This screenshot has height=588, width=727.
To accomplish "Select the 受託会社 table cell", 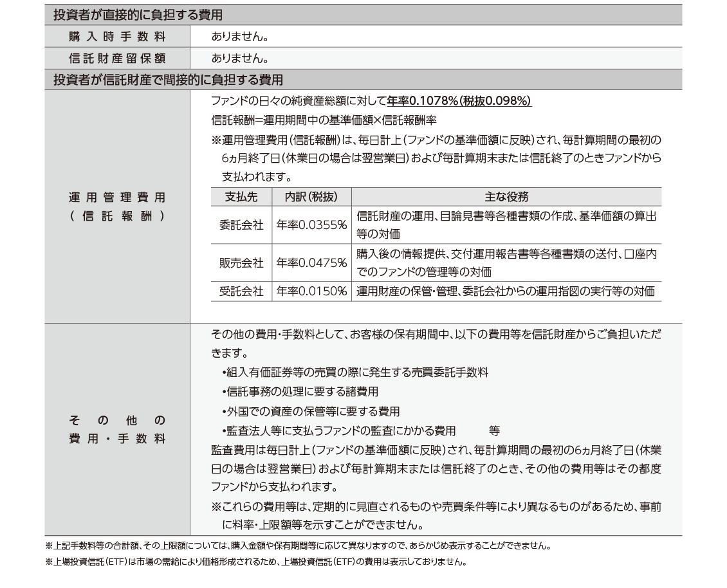I will pos(241,291).
